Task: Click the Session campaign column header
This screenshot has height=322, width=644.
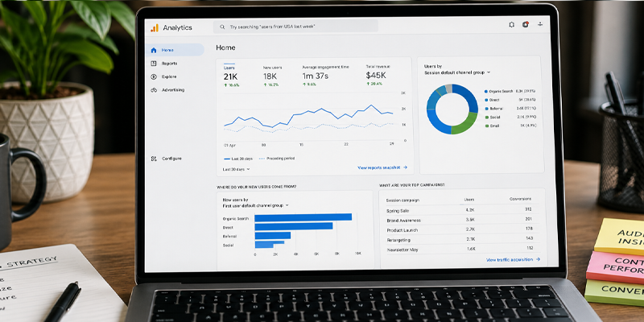Action: (x=403, y=200)
